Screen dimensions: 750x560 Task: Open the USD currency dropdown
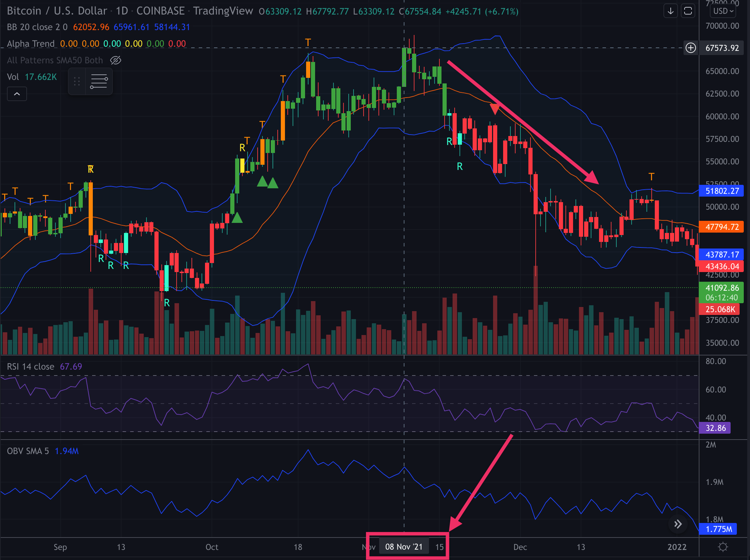tap(723, 11)
